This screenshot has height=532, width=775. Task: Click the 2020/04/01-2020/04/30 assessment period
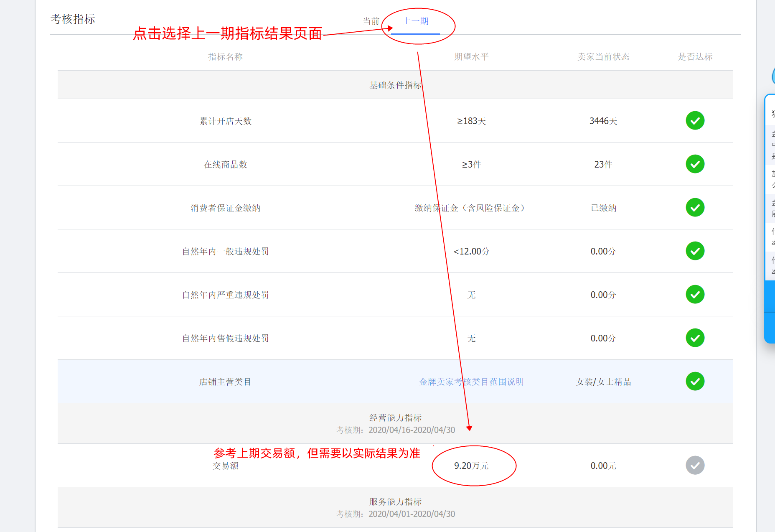coord(412,514)
